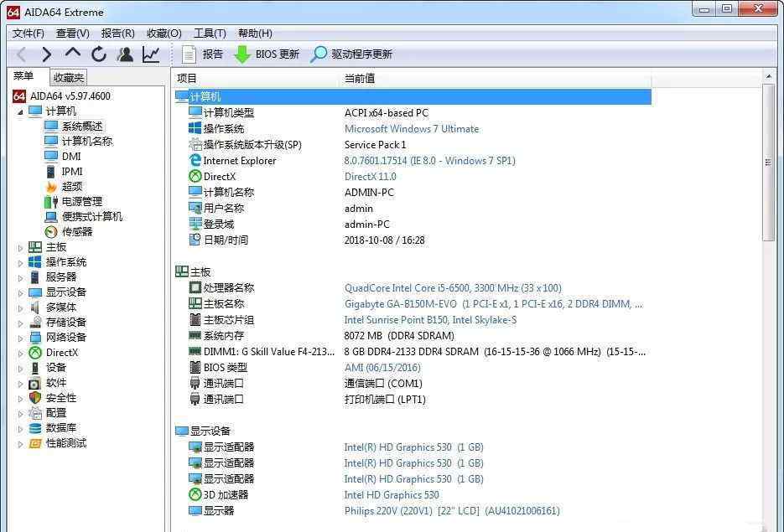
Task: Collapse the 计算机 tree node
Action: coord(20,112)
